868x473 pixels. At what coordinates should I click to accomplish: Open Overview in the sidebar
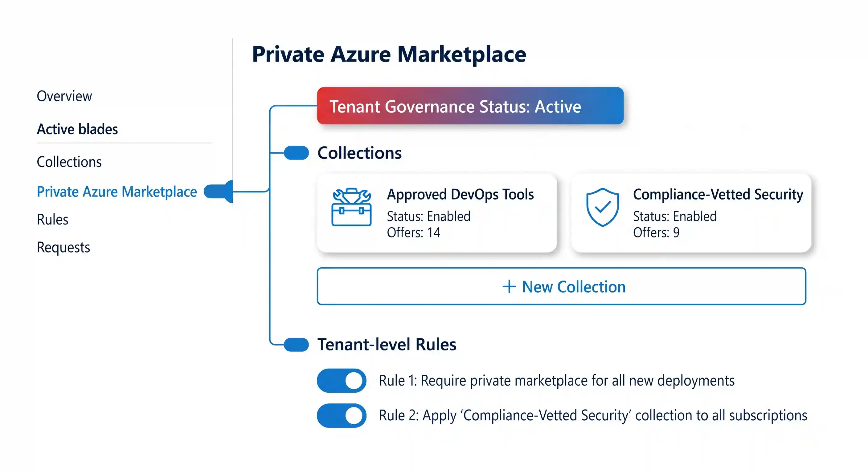pos(64,96)
